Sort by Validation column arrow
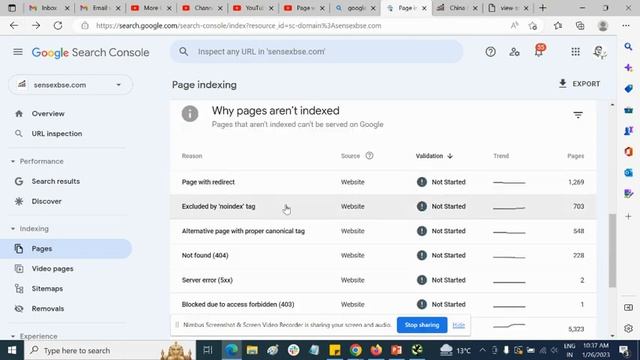 [450, 156]
